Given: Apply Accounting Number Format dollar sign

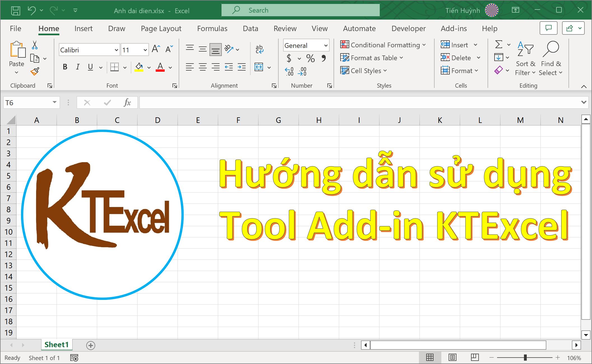Looking at the screenshot, I should point(289,58).
